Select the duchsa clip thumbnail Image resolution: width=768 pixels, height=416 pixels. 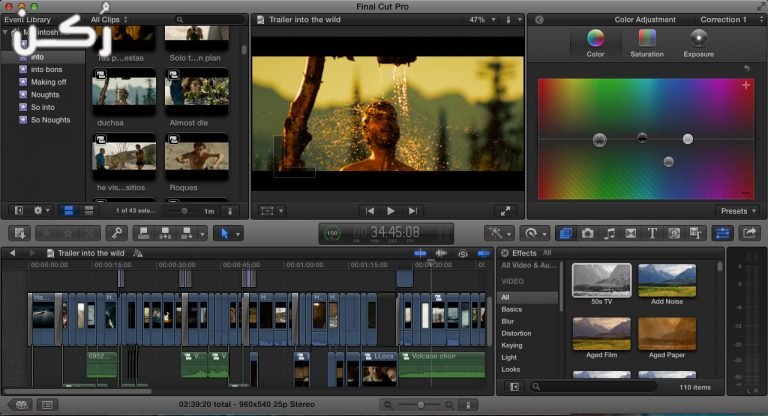[x=124, y=90]
